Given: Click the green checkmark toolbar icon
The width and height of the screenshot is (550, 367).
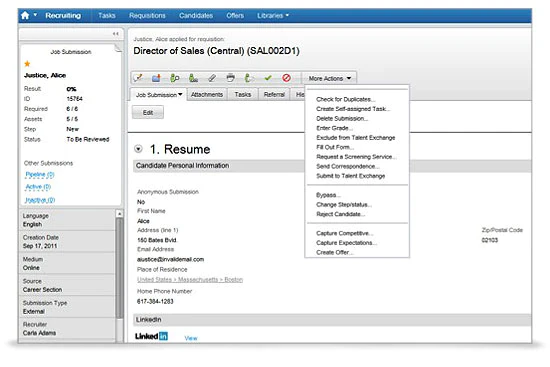Looking at the screenshot, I should tap(268, 78).
